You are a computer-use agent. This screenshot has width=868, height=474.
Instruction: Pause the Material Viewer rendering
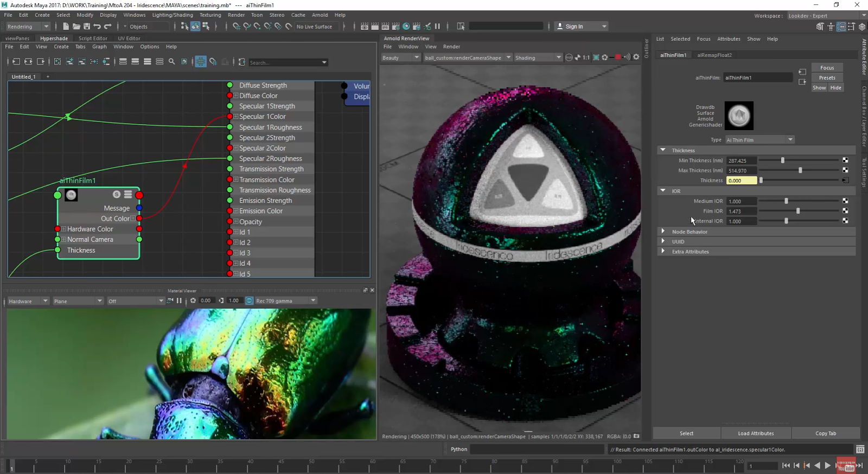tap(179, 301)
